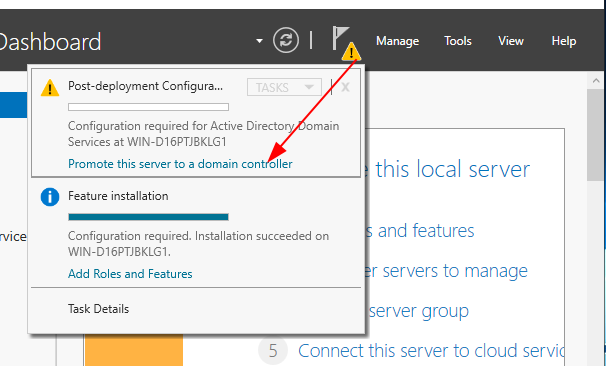
Task: Open the Tools menu
Action: pos(458,41)
